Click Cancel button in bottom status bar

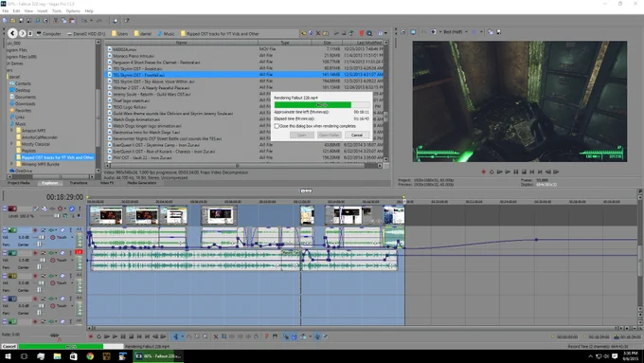9,347
